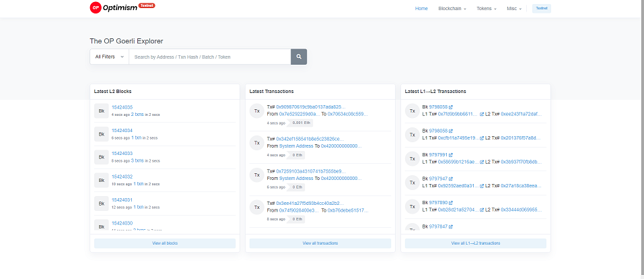
Task: Click the Testnet network button in navbar
Action: coord(541,9)
